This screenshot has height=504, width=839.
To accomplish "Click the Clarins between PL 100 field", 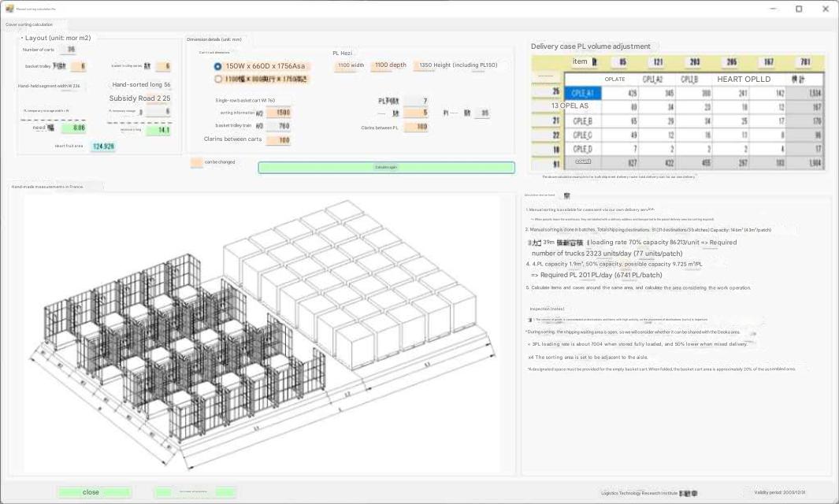I will (x=416, y=127).
